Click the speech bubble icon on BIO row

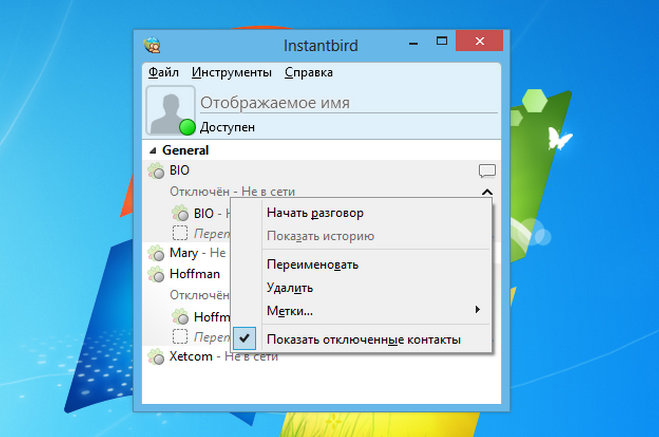[x=487, y=171]
